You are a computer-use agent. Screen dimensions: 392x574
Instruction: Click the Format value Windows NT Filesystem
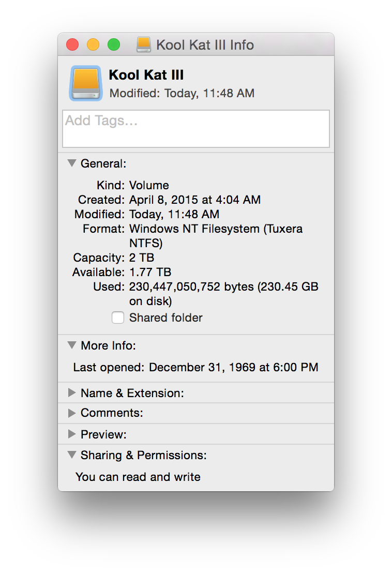[216, 236]
